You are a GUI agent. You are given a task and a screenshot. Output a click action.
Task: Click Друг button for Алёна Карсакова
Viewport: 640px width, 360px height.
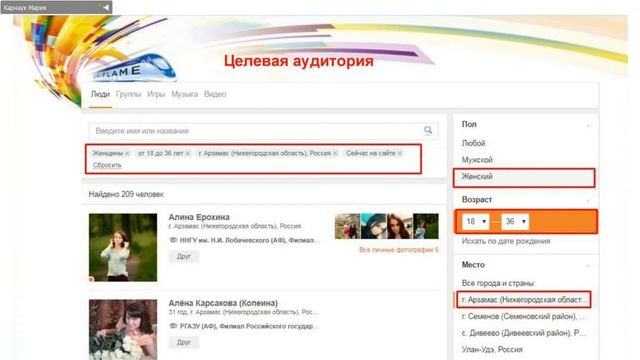[184, 342]
